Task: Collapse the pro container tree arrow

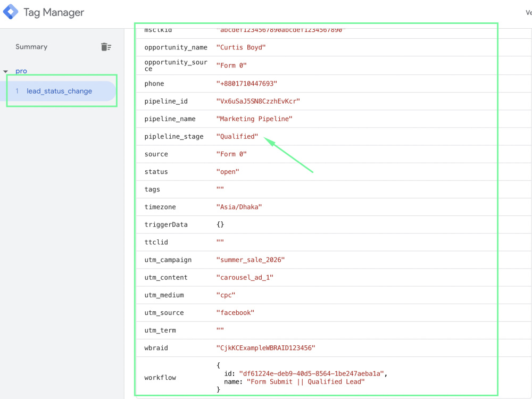Action: click(x=5, y=71)
